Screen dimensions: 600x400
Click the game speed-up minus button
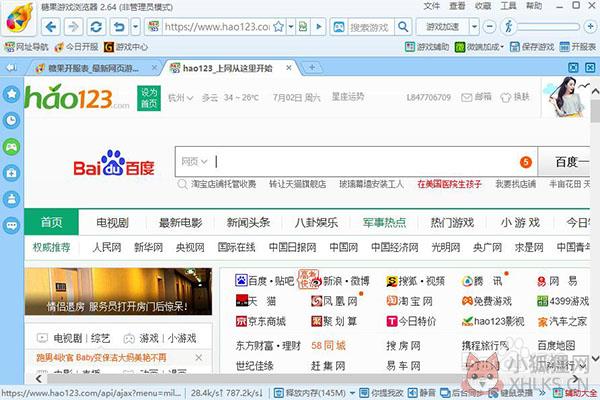[489, 27]
